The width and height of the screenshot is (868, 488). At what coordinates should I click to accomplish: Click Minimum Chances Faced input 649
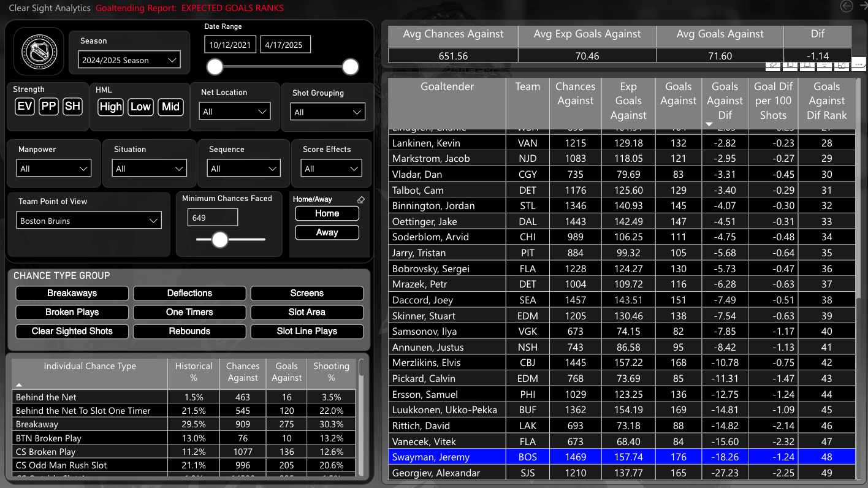pos(213,218)
